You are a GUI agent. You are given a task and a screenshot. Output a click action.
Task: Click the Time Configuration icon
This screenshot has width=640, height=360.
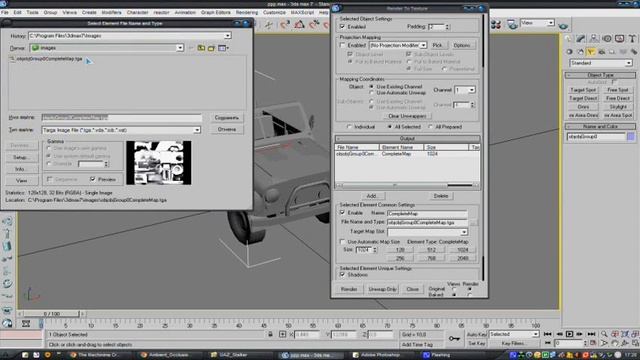pos(593,343)
